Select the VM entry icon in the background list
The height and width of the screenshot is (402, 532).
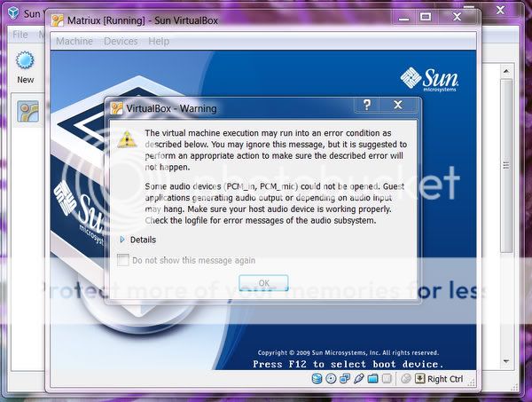coord(27,111)
